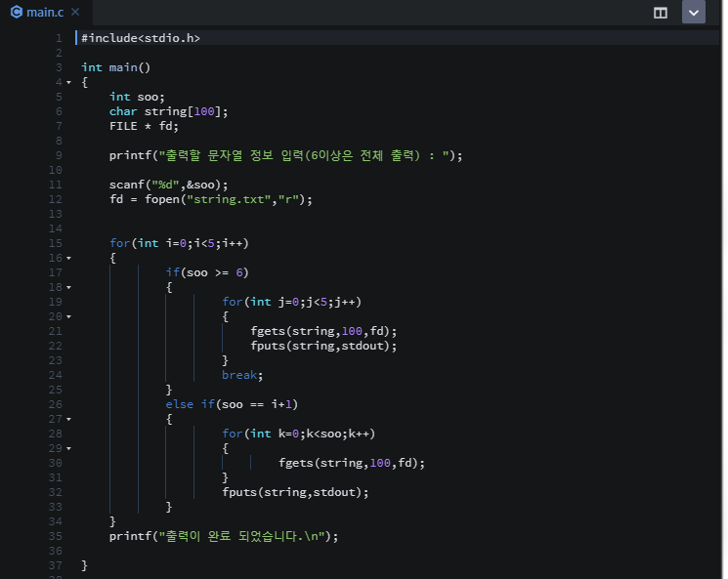Click the closing brace on line 34

[x=112, y=521]
